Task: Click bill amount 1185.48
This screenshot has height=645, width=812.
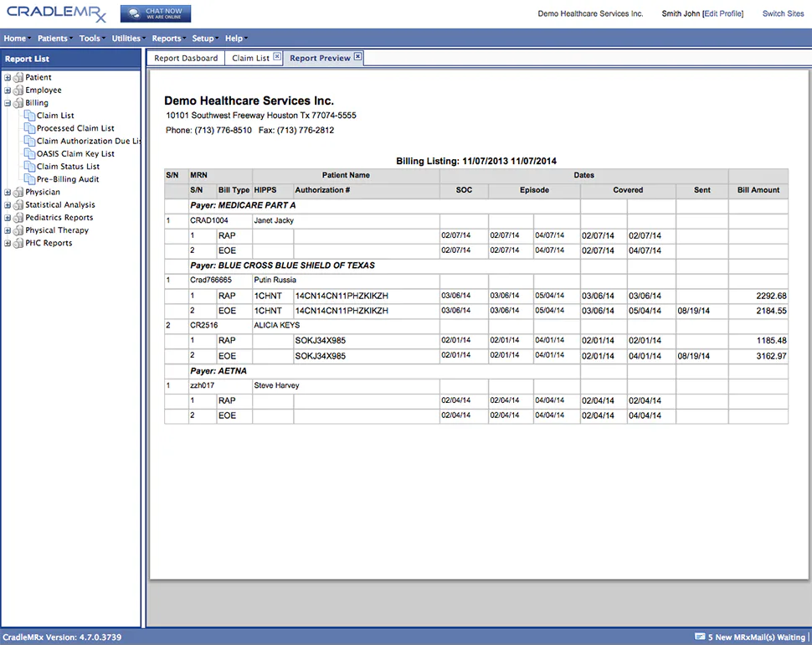Action: tap(771, 341)
